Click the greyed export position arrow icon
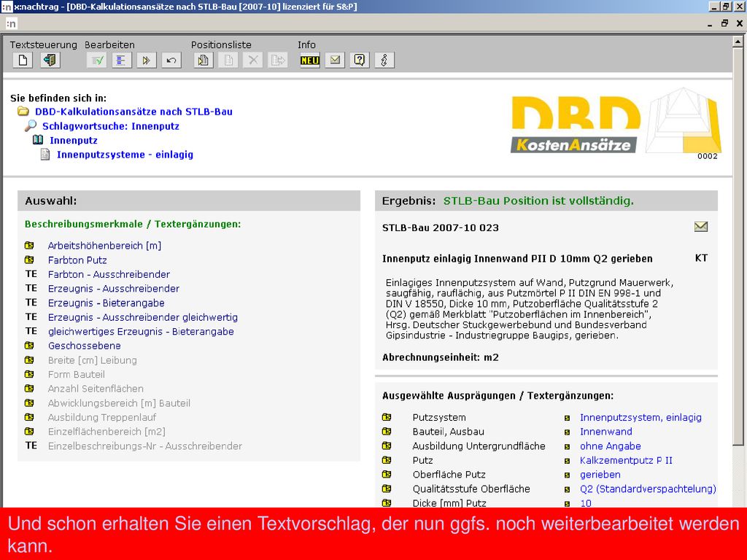This screenshot has height=560, width=747. 278,61
